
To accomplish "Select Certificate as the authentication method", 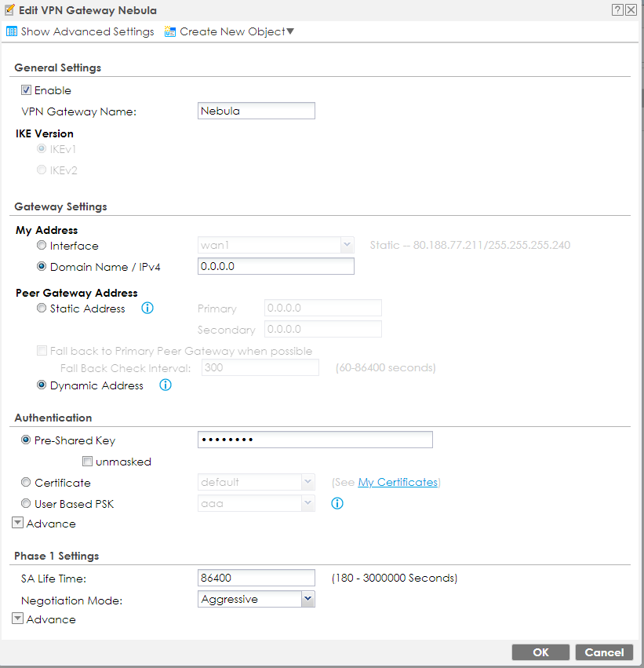I will [25, 482].
